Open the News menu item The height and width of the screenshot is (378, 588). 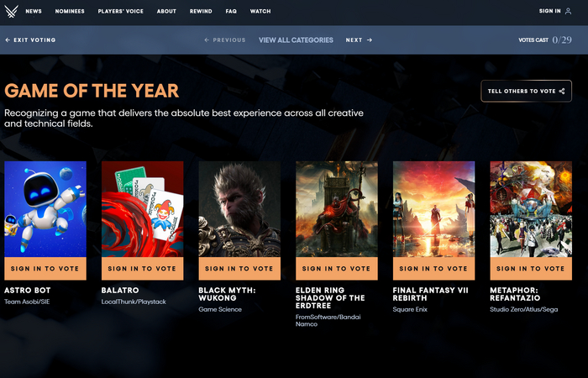click(x=34, y=11)
